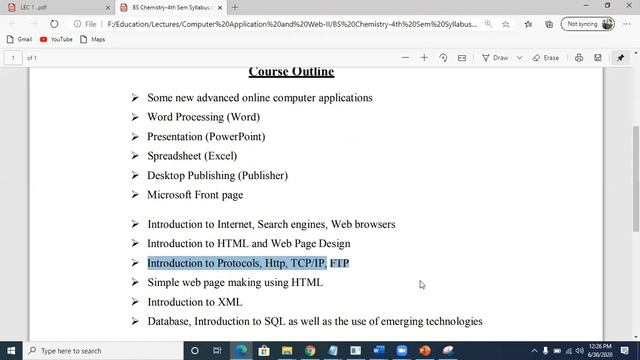Click the vertical scrollbar thumb of PDF
Viewport: 640px width, 360px height.
636,179
